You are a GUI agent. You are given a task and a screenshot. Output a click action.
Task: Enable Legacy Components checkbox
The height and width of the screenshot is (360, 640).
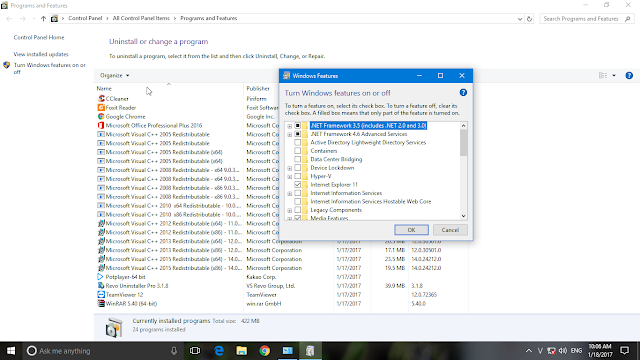click(298, 210)
